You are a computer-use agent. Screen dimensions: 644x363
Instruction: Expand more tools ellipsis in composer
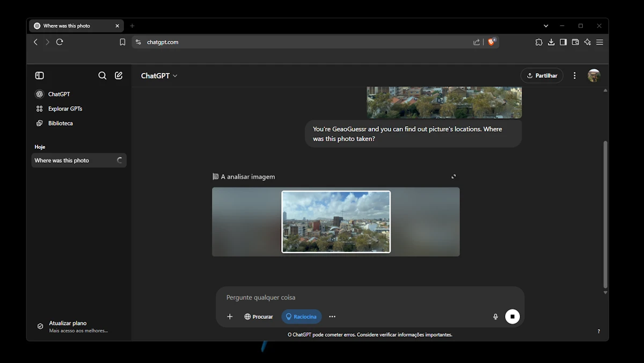click(332, 317)
